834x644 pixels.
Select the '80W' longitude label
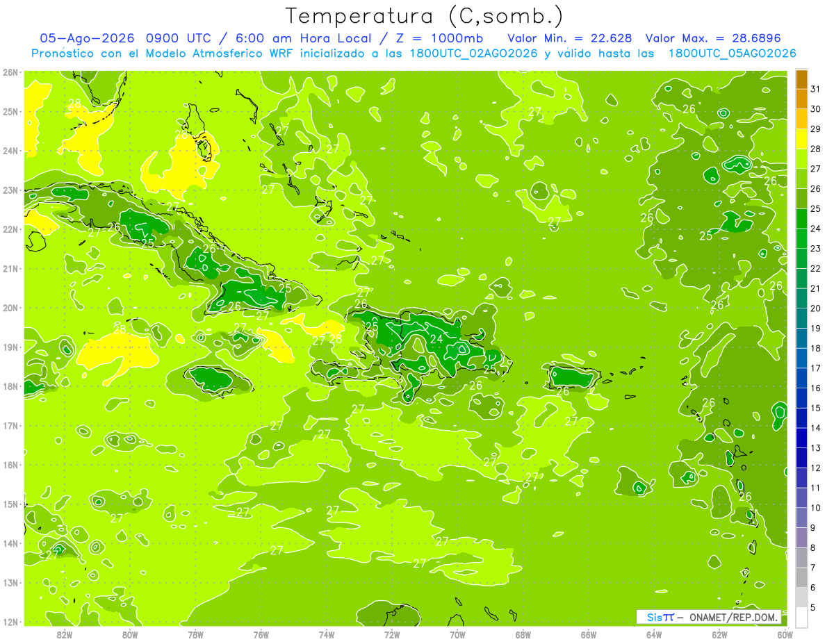pos(130,634)
